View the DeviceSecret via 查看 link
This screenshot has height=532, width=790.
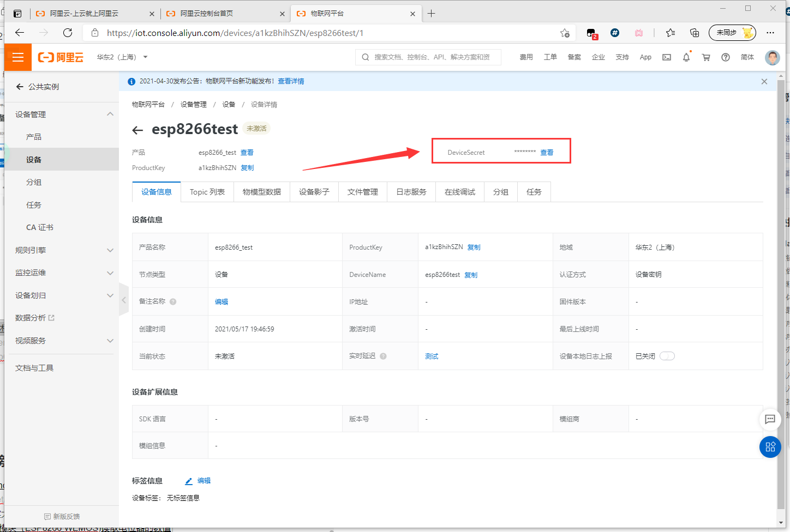tap(547, 153)
